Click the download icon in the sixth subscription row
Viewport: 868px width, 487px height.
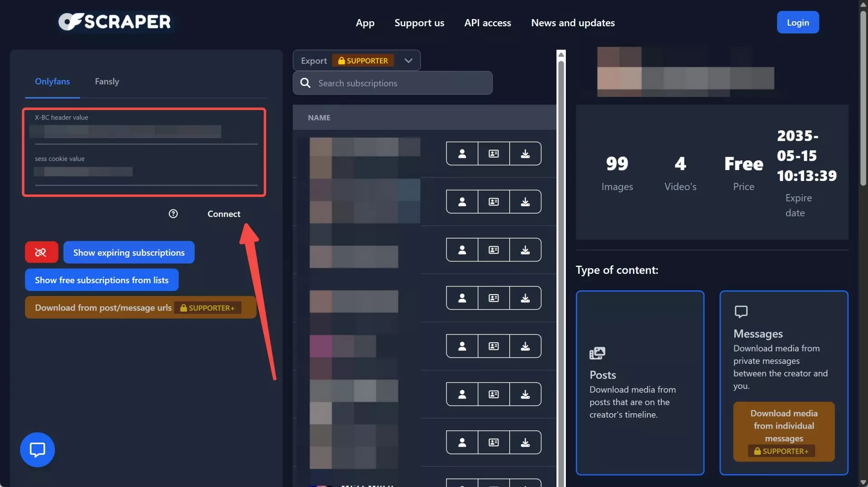(525, 394)
